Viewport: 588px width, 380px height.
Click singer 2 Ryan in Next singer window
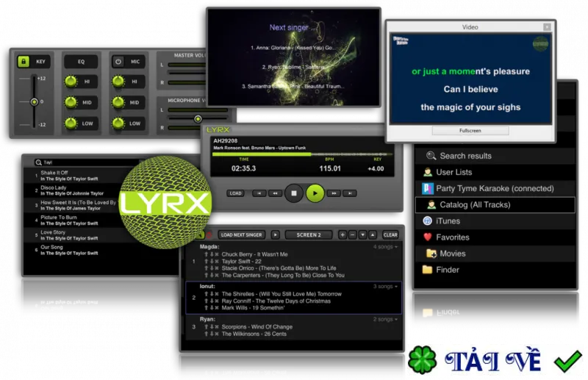pos(293,67)
